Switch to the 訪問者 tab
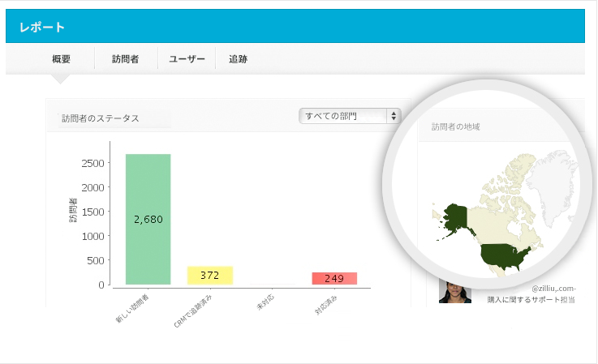 125,59
